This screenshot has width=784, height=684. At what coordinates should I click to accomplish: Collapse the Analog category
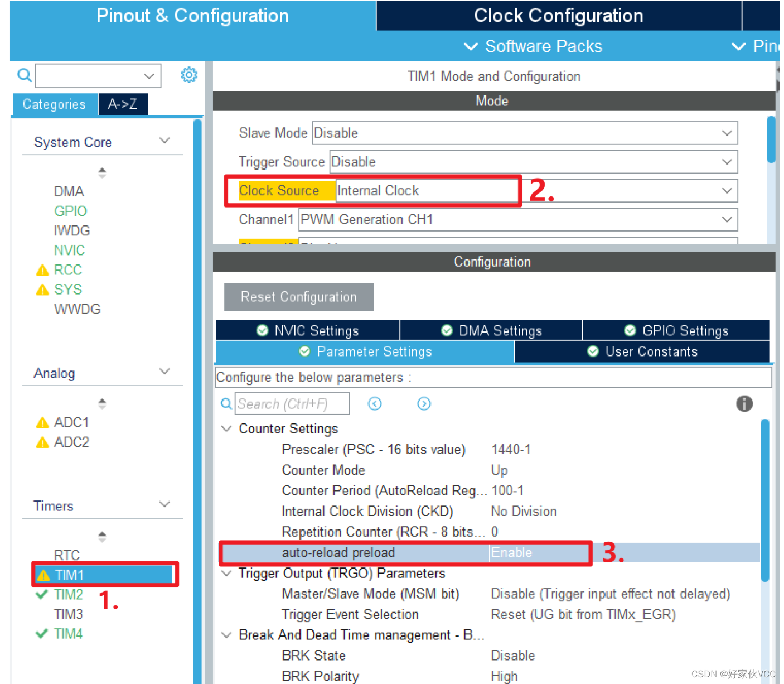164,372
